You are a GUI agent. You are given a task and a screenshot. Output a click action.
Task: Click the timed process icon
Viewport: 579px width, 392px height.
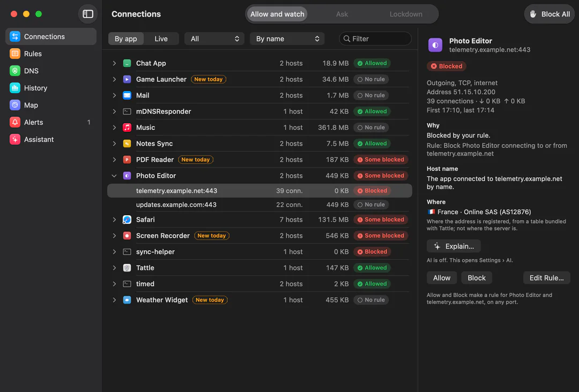tap(127, 284)
